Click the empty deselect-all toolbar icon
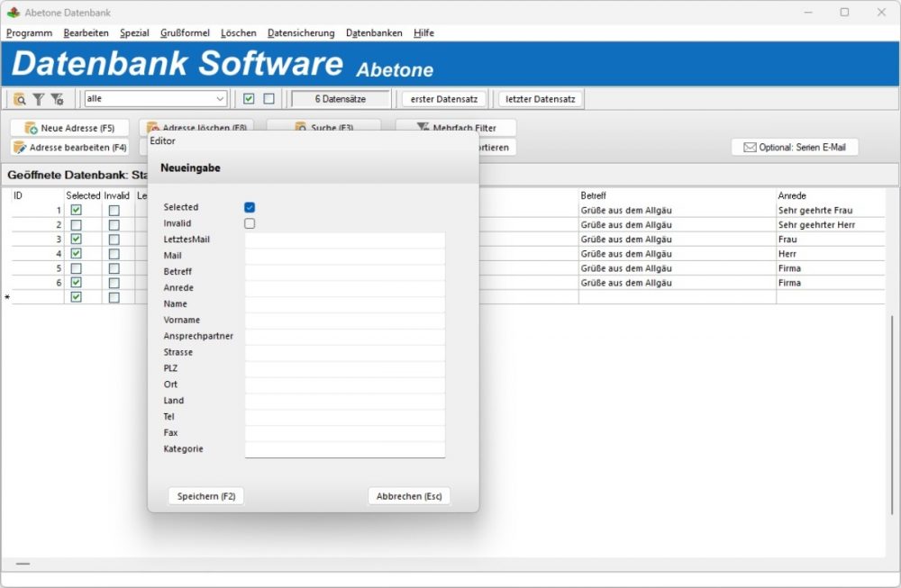Screen dimensions: 901x588 [268, 99]
